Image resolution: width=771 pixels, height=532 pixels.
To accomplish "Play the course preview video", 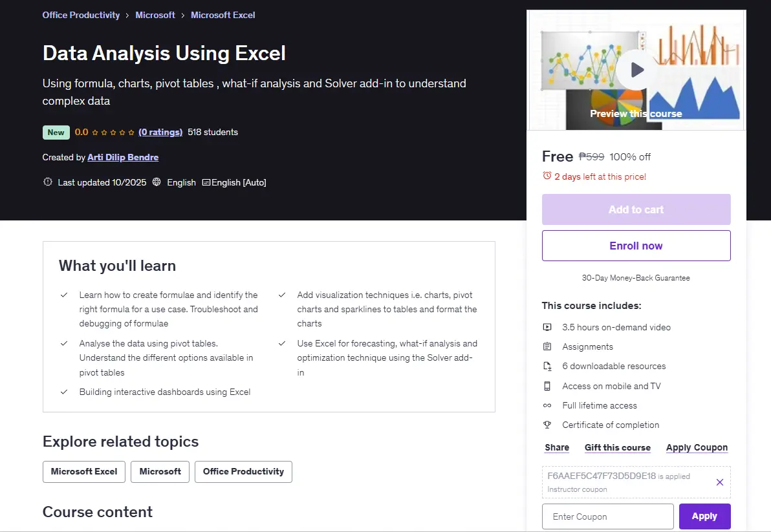I will 636,70.
